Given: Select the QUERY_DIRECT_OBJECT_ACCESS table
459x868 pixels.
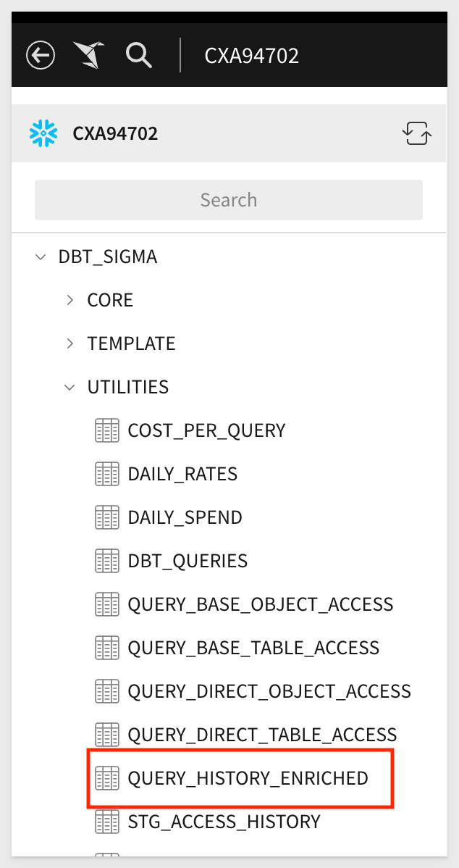Looking at the screenshot, I should pyautogui.click(x=269, y=690).
